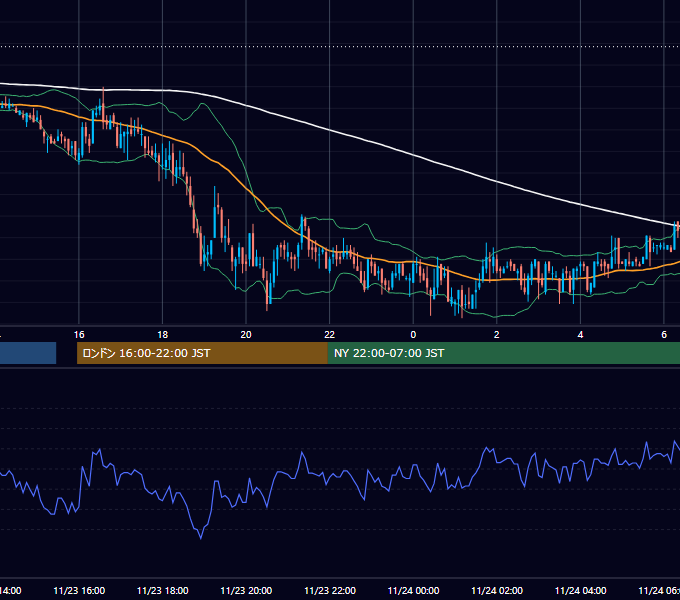Screen dimensions: 680x600
Task: Click the hour label 22 on the time axis
Action: (x=330, y=335)
